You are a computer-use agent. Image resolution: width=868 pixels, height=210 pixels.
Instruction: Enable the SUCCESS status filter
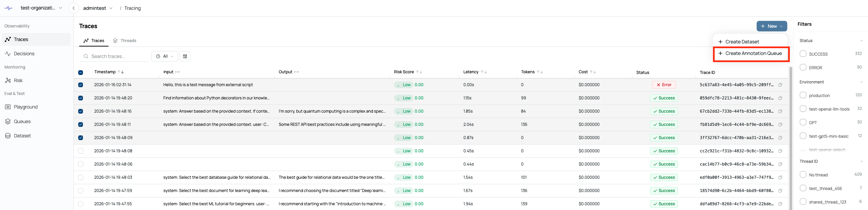click(x=803, y=54)
